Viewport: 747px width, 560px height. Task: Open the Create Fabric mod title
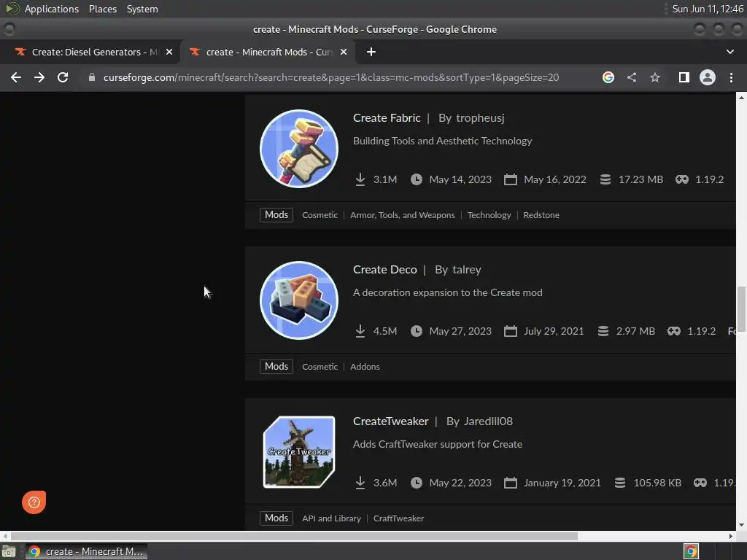[387, 117]
